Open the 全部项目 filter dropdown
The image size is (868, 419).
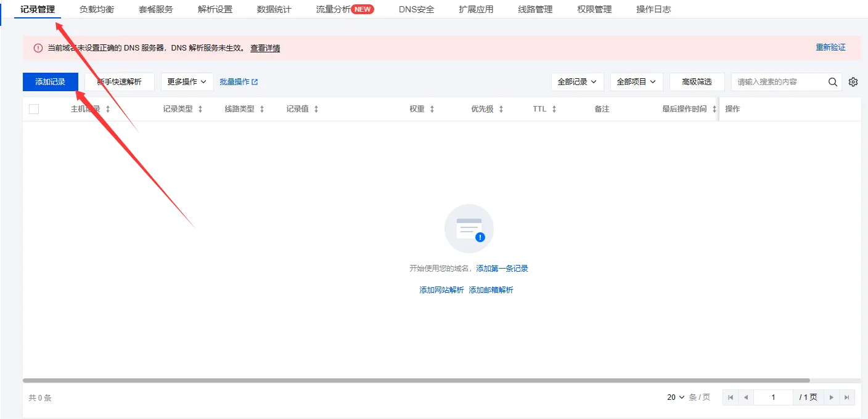click(636, 82)
